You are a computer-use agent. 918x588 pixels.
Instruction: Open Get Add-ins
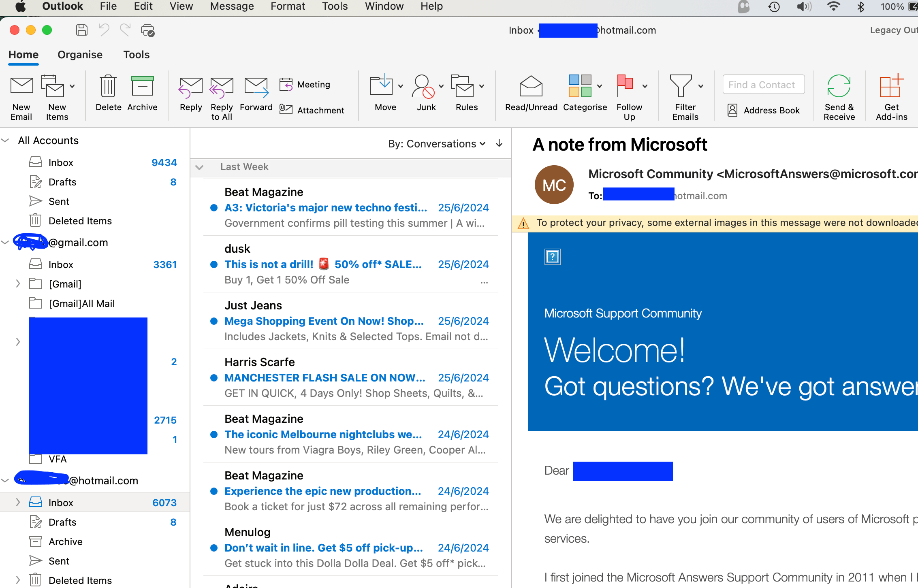click(x=891, y=87)
